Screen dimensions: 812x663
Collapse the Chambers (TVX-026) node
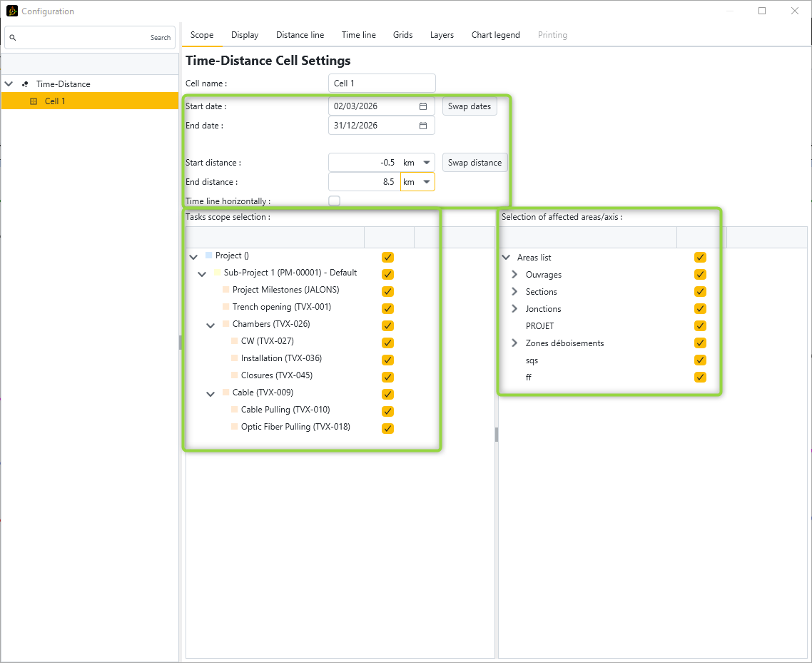point(210,325)
